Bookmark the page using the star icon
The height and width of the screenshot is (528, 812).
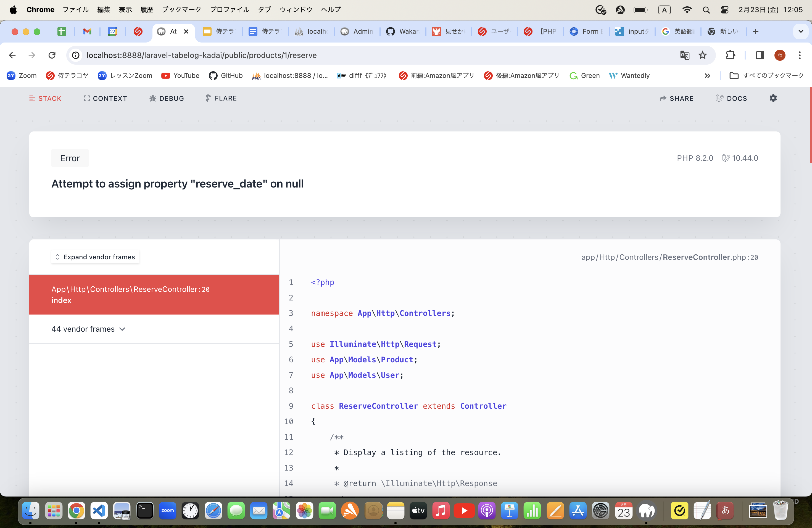pyautogui.click(x=703, y=55)
